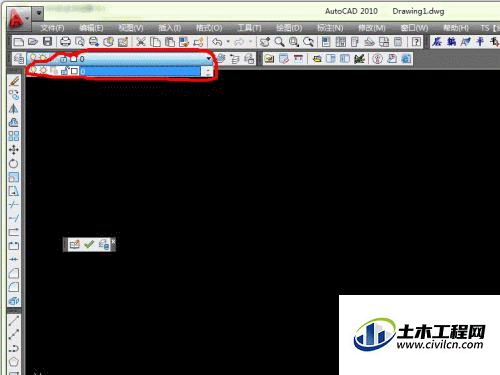This screenshot has height=375, width=500.
Task: Open the Properties palette
Action: tap(326, 42)
